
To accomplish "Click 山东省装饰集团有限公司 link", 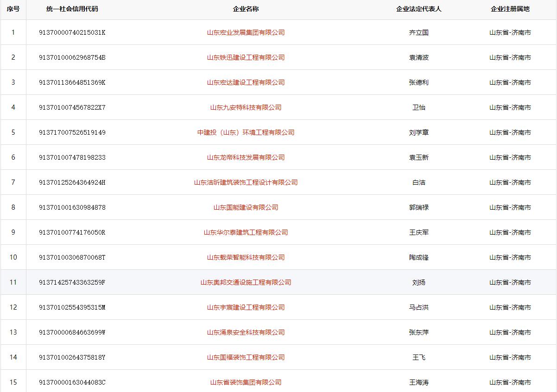I will tap(246, 382).
